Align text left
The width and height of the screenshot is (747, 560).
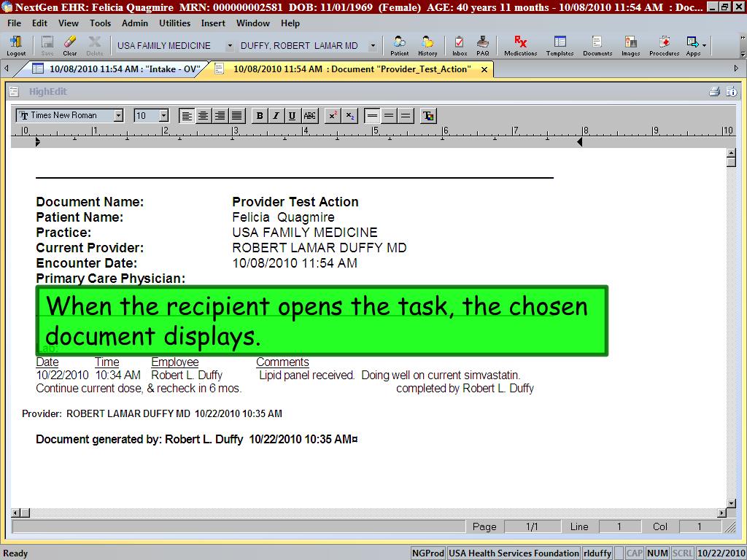click(x=187, y=116)
